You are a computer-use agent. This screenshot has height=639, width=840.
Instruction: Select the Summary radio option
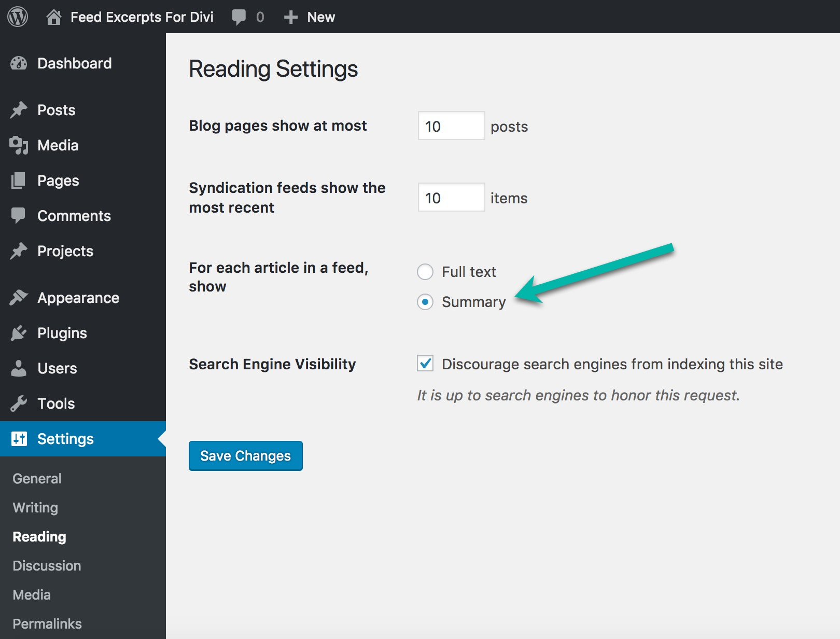point(425,302)
